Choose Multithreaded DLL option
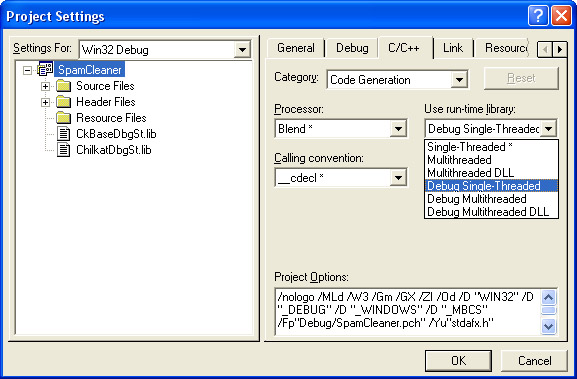The image size is (577, 379). click(x=491, y=173)
